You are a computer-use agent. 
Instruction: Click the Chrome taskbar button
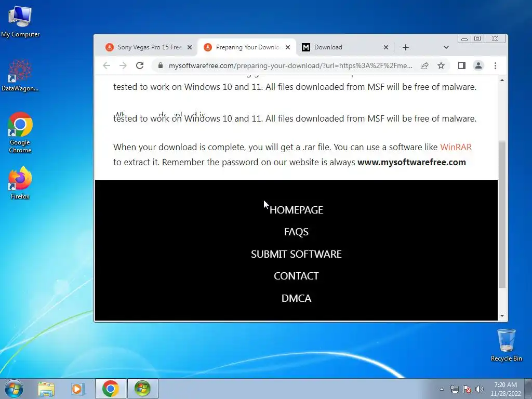111,389
